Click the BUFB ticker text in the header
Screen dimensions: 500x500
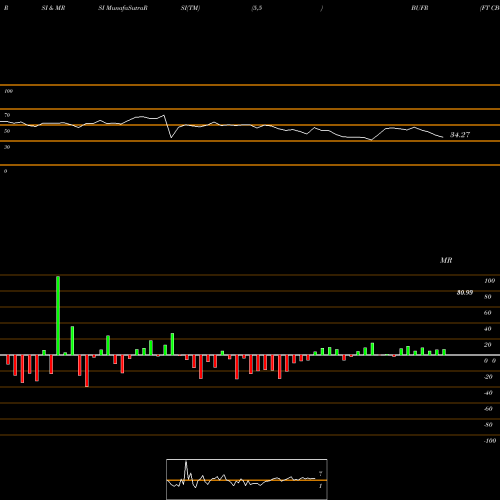(420, 8)
